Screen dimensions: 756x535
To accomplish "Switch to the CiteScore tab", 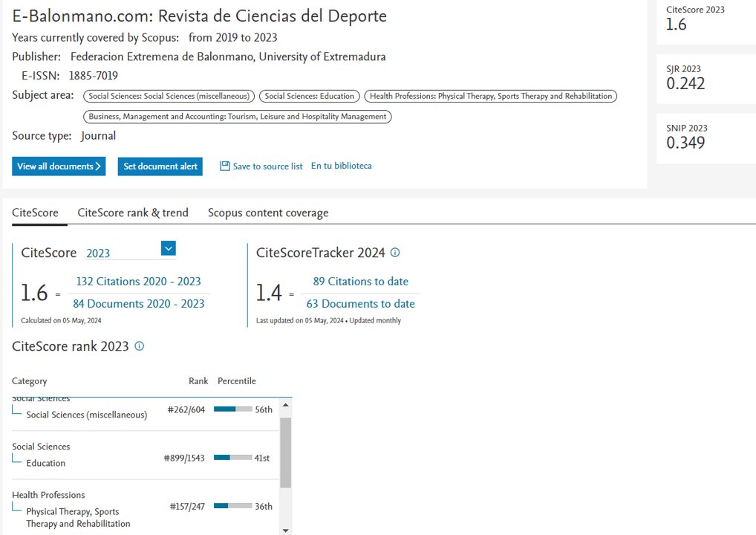I will click(x=35, y=213).
